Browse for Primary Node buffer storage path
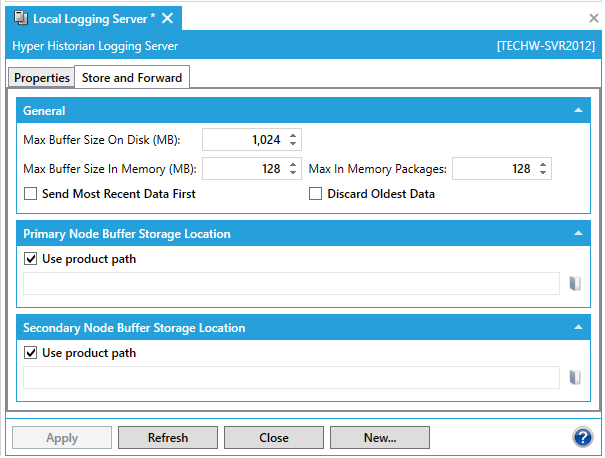 (574, 284)
